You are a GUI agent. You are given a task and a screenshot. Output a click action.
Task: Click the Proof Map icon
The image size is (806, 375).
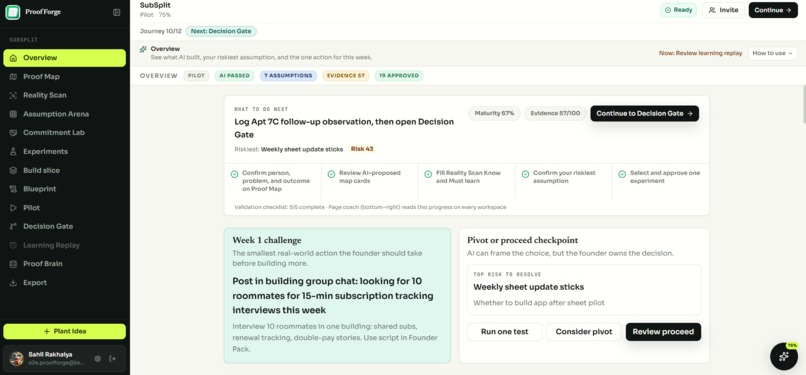coord(13,77)
